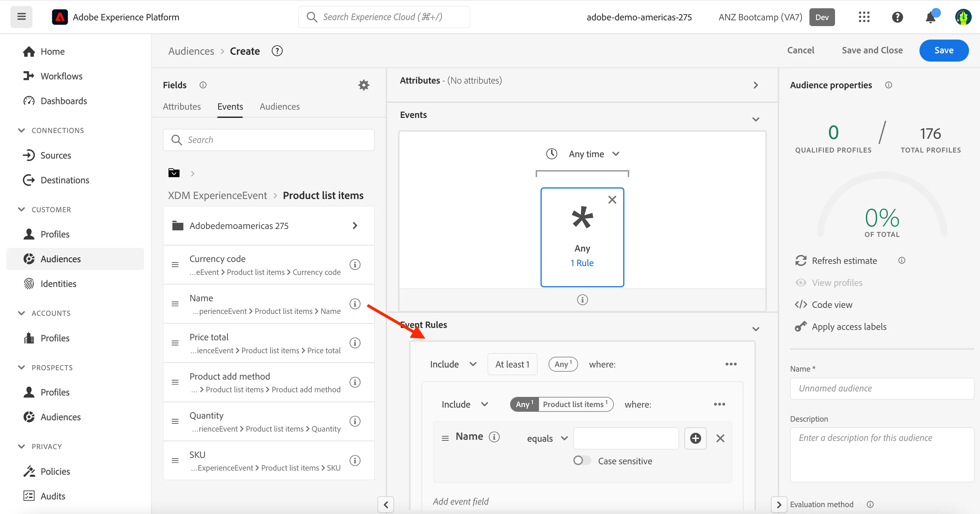Click the Fields search box
Screen dimensions: 980x514
269,140
